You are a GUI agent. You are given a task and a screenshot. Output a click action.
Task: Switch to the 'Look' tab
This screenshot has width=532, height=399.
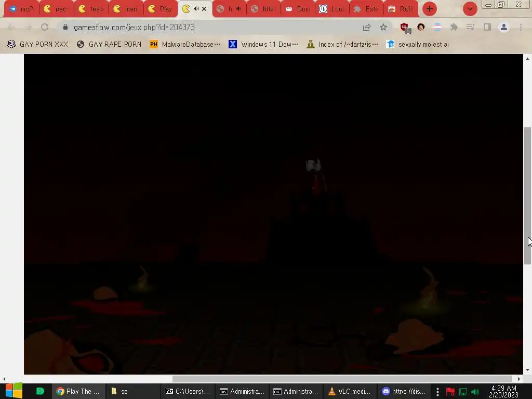[332, 9]
